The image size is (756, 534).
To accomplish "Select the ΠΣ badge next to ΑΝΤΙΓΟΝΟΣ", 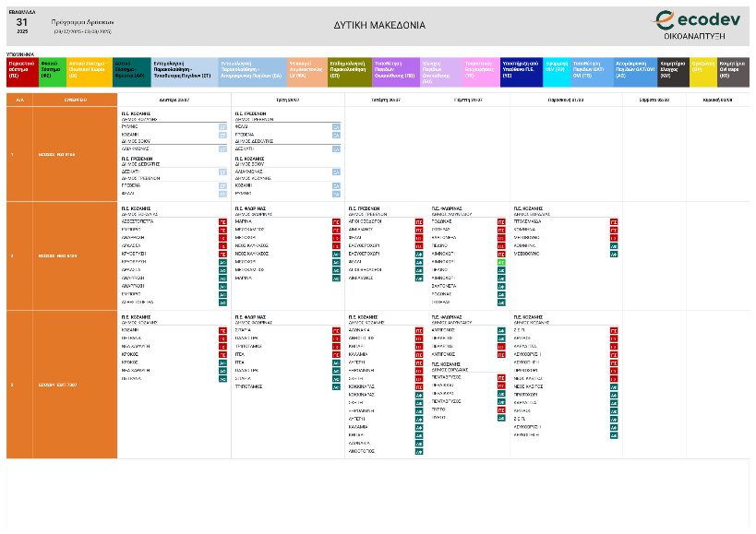I will [501, 355].
